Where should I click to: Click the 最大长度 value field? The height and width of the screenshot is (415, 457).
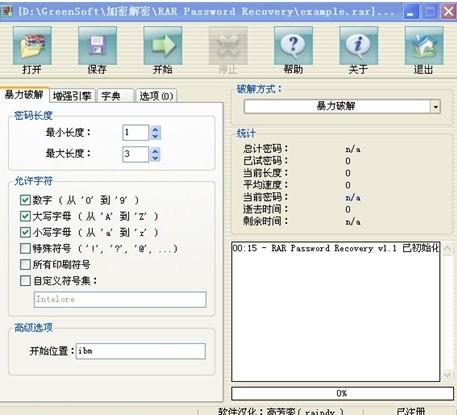click(x=136, y=154)
